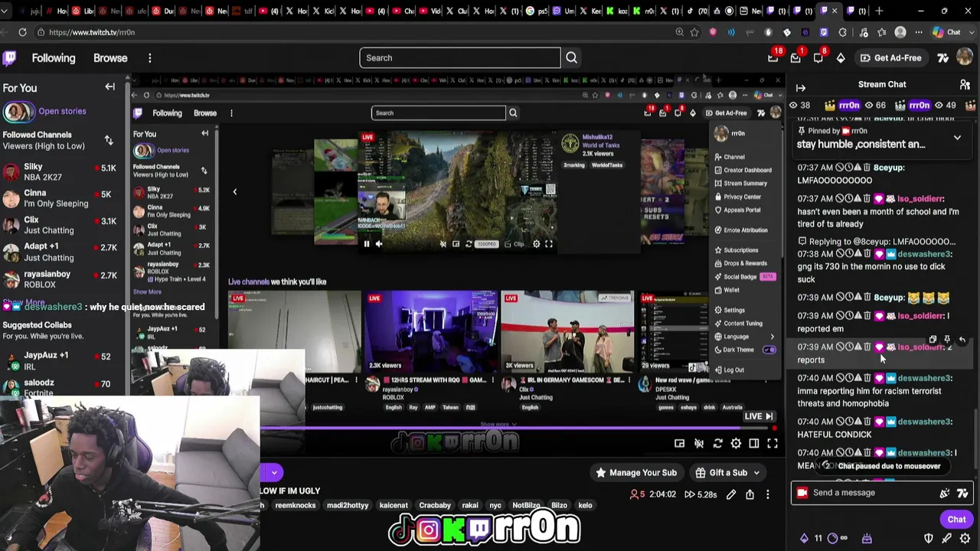Reload the browser page
Screen dimensions: 980x551
[22, 32]
